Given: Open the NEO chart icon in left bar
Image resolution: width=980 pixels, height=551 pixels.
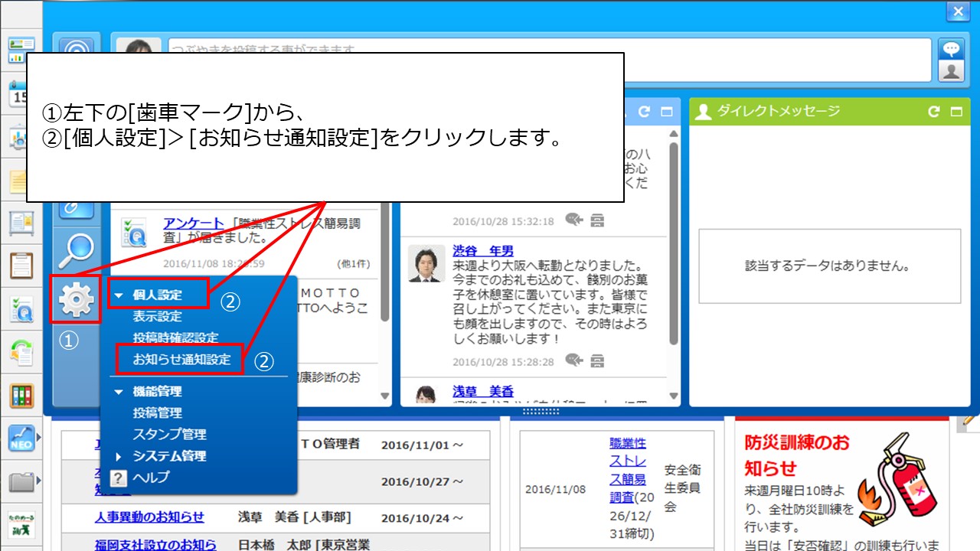Looking at the screenshot, I should pos(21,439).
